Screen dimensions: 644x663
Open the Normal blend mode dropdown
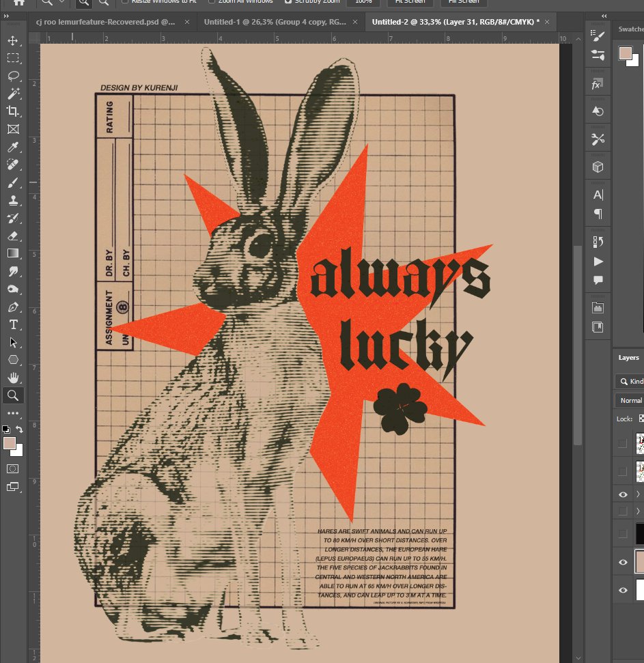(630, 400)
